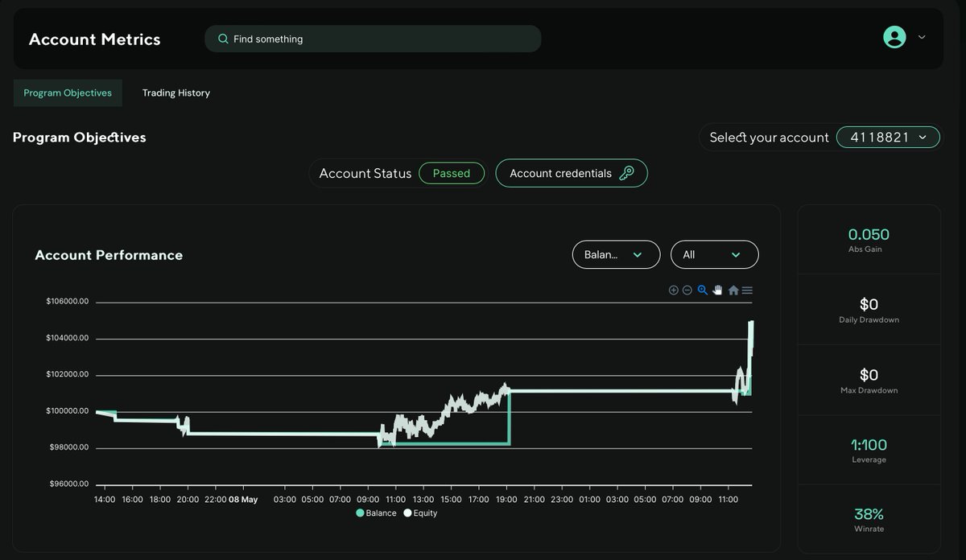The height and width of the screenshot is (560, 966).
Task: Expand the profile menu chevron
Action: pos(922,37)
